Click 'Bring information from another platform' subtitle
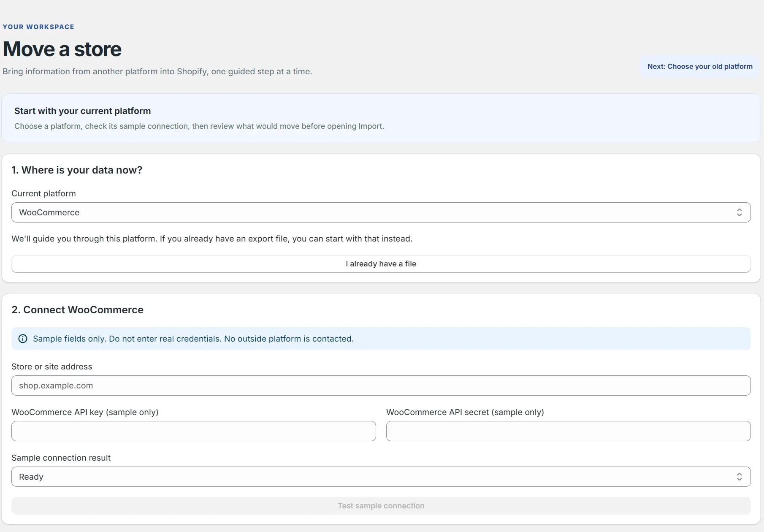Image resolution: width=764 pixels, height=532 pixels. coord(157,71)
